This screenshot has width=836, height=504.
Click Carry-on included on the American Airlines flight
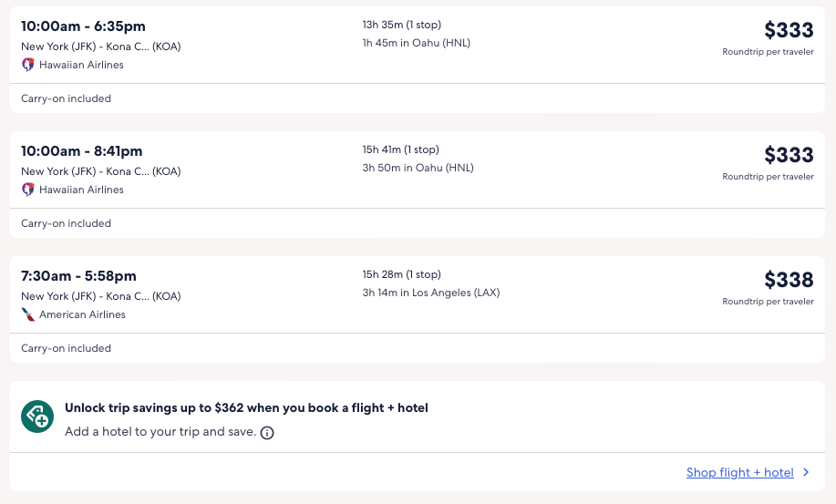(66, 348)
